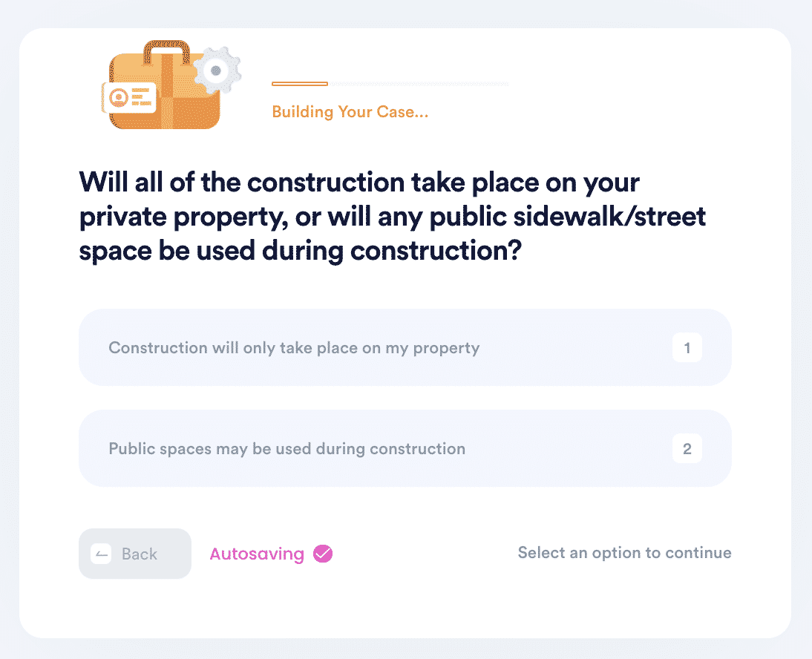Click the ID card icon on briefcase

tap(129, 97)
